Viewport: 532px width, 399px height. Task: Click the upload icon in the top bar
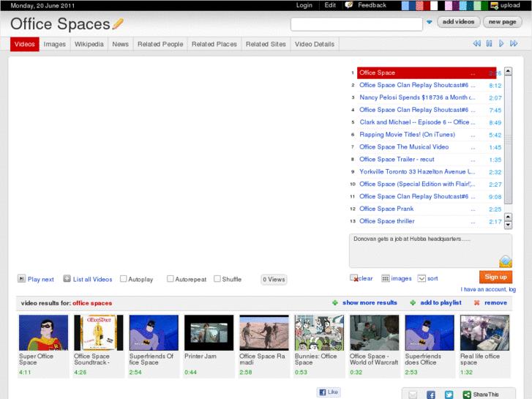[495, 5]
